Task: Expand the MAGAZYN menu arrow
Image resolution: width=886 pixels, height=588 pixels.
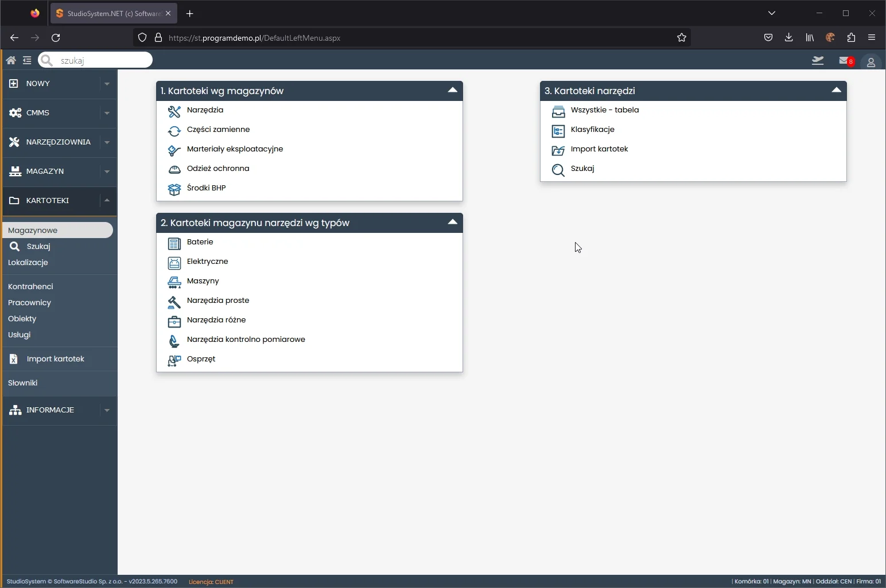Action: point(107,172)
